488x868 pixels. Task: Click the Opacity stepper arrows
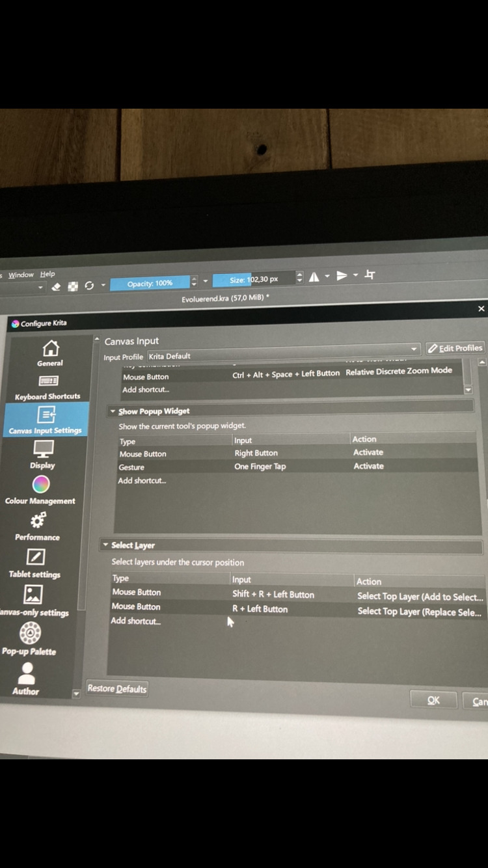tap(194, 282)
